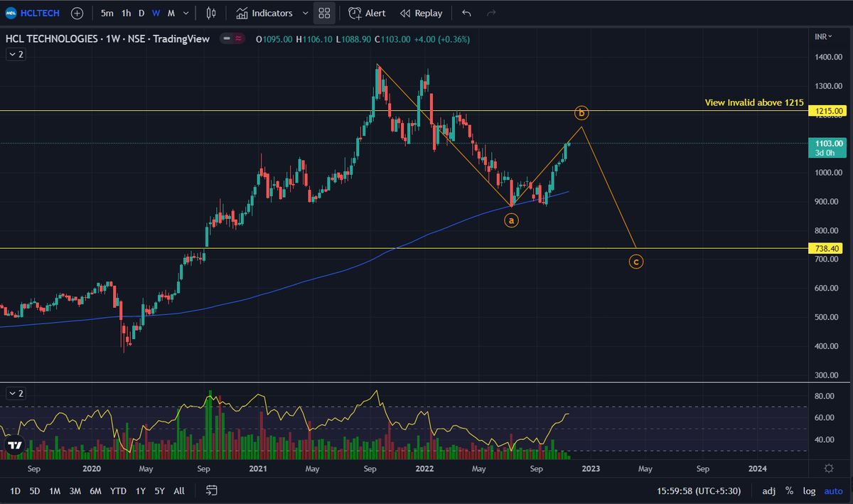Add symbol with plus icon
The height and width of the screenshot is (504, 853).
tap(77, 13)
